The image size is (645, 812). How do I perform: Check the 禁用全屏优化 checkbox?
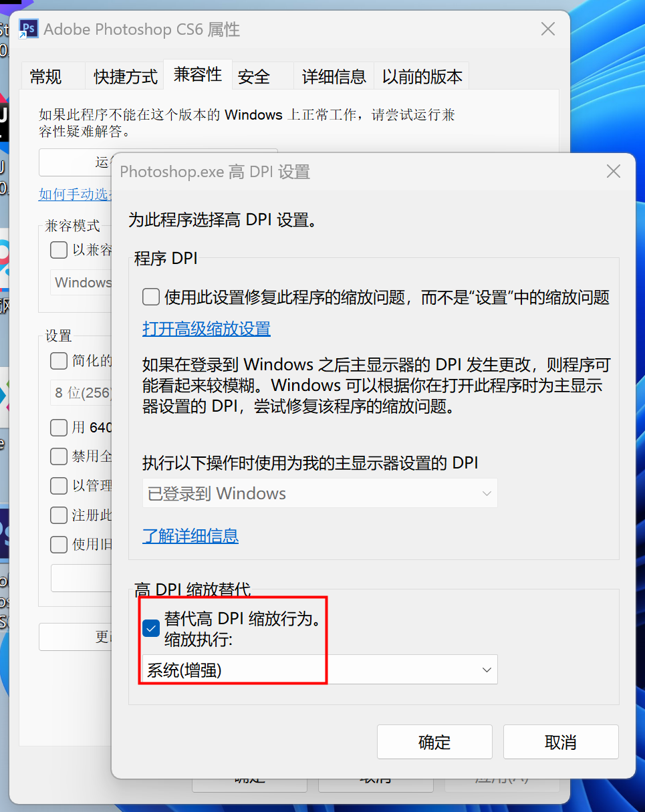coord(59,456)
